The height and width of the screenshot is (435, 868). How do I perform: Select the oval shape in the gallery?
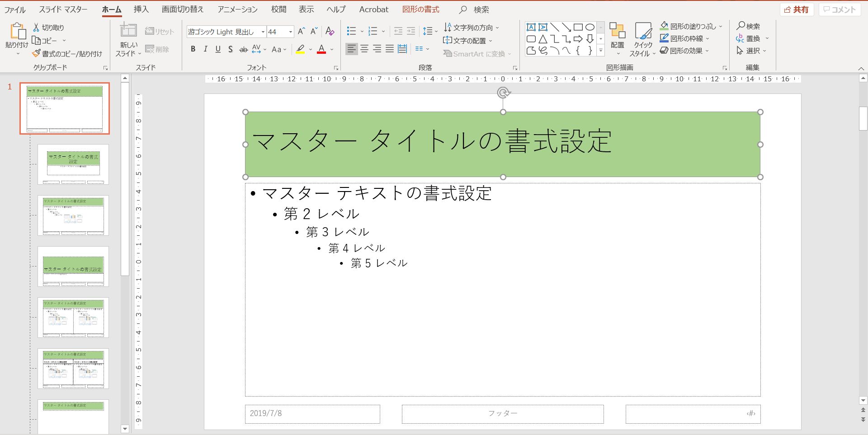(589, 27)
